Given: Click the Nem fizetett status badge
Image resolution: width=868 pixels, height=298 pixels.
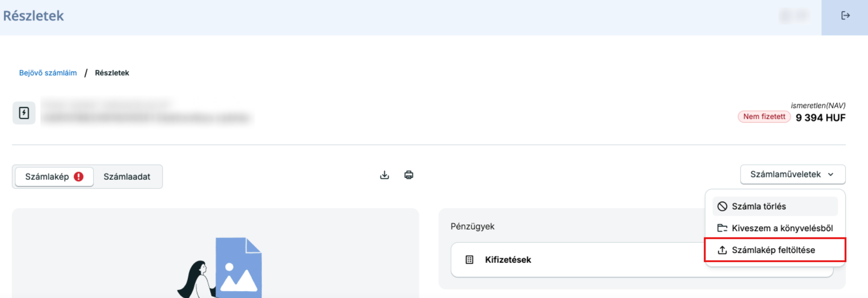Looking at the screenshot, I should 764,117.
